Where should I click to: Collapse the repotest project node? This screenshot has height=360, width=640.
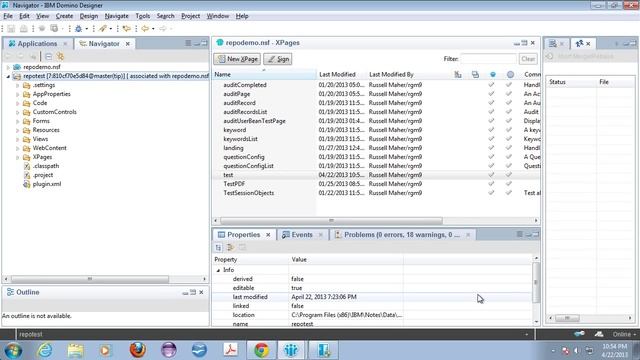pos(8,76)
